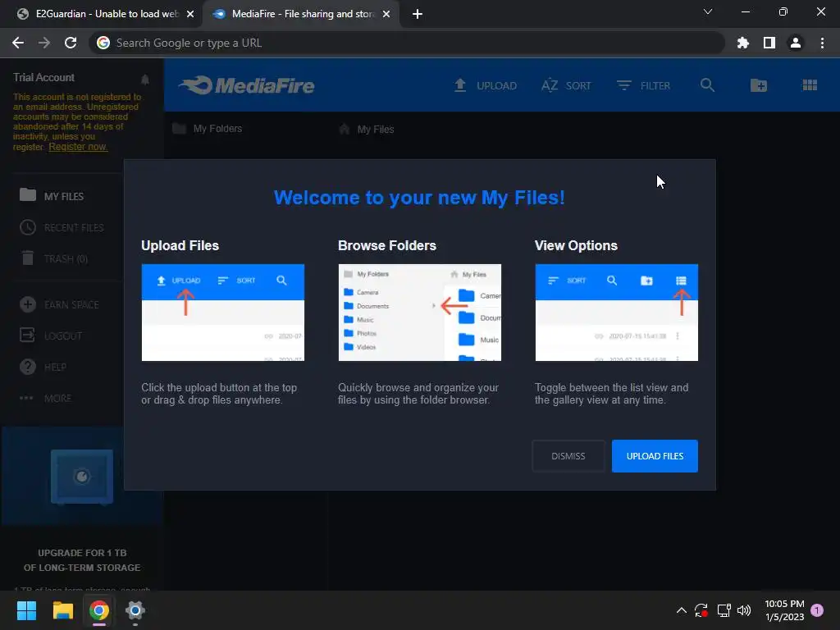This screenshot has width=840, height=630.
Task: Toggle the grid view icon
Action: click(810, 85)
